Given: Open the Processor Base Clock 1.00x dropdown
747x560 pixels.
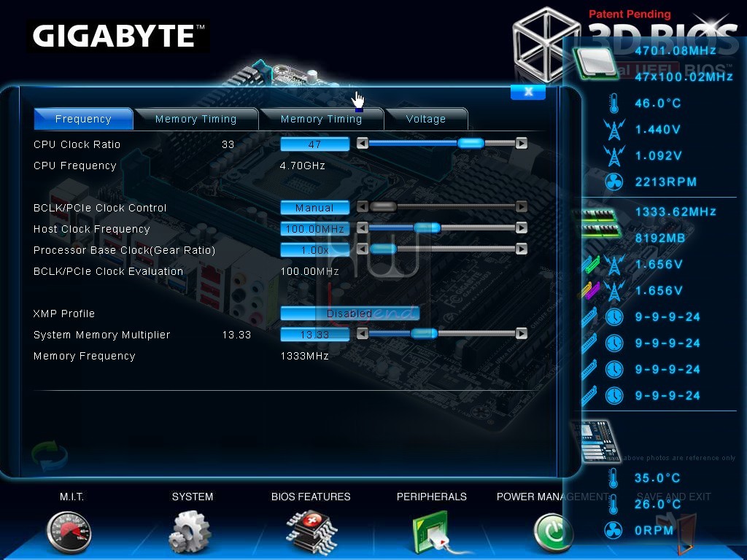Looking at the screenshot, I should point(315,250).
